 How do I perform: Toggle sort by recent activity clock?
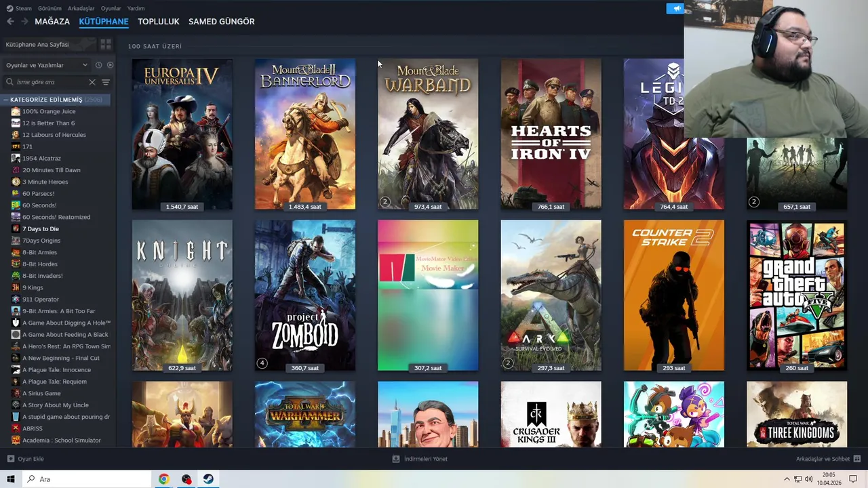coord(98,65)
